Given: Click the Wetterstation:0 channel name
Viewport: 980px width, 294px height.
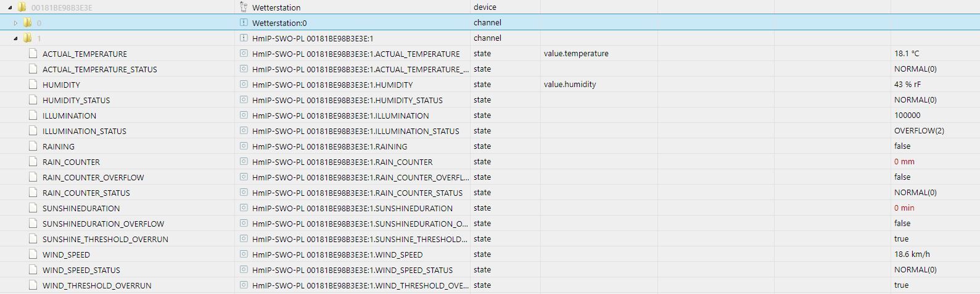Looking at the screenshot, I should 279,23.
